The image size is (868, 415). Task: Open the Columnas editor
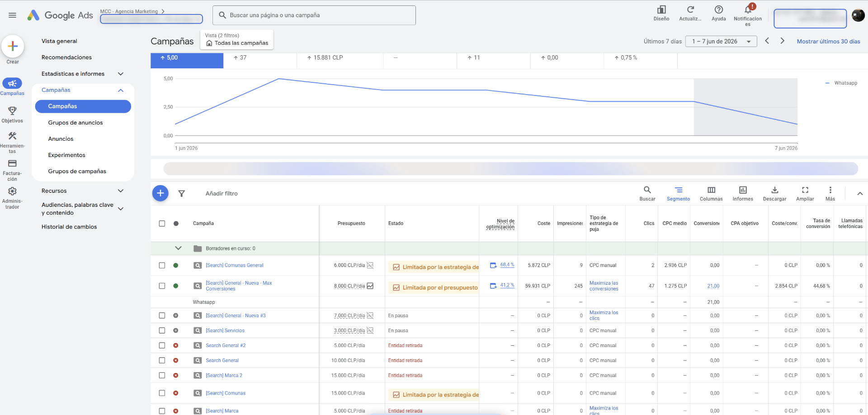pos(711,193)
